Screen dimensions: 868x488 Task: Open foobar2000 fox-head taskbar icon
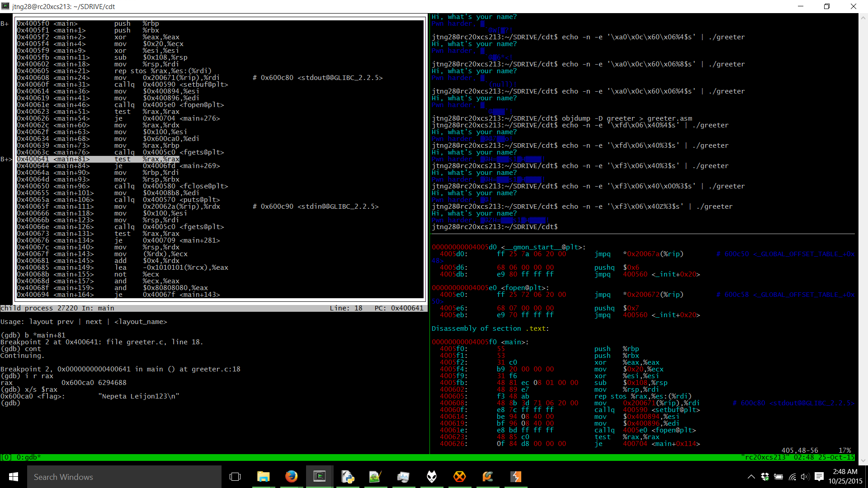click(x=432, y=477)
